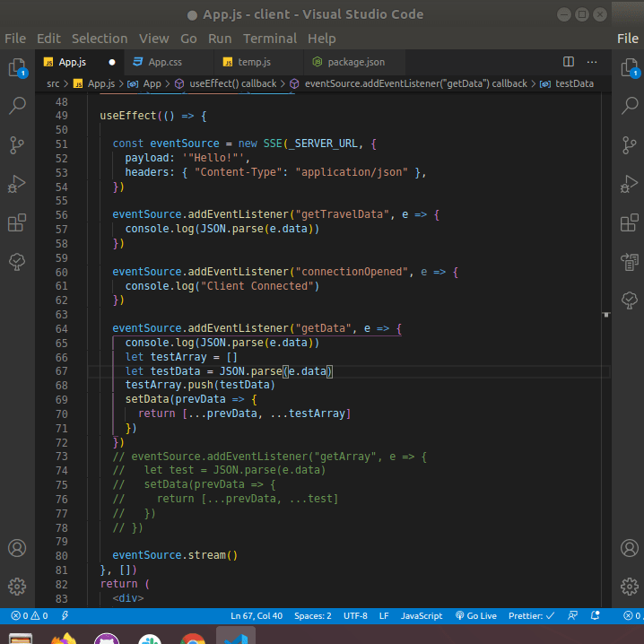Image resolution: width=644 pixels, height=644 pixels.
Task: Click the feedback icon in status bar
Action: (572, 615)
